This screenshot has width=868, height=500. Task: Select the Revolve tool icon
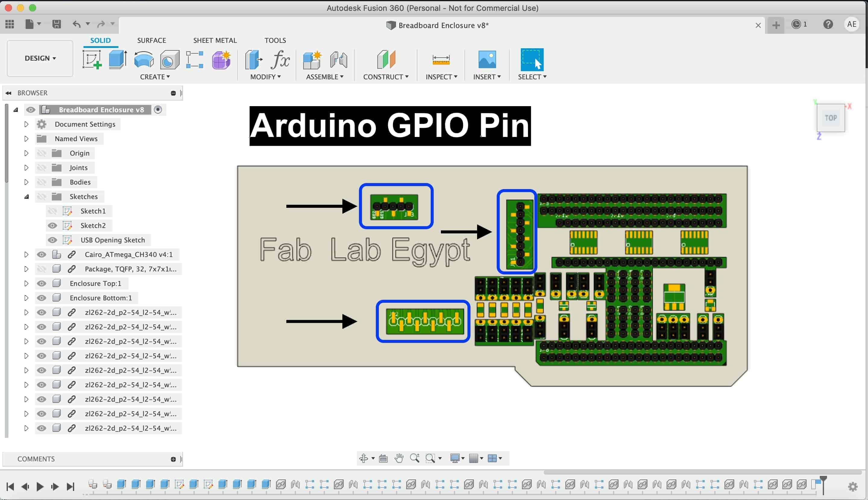tap(144, 60)
